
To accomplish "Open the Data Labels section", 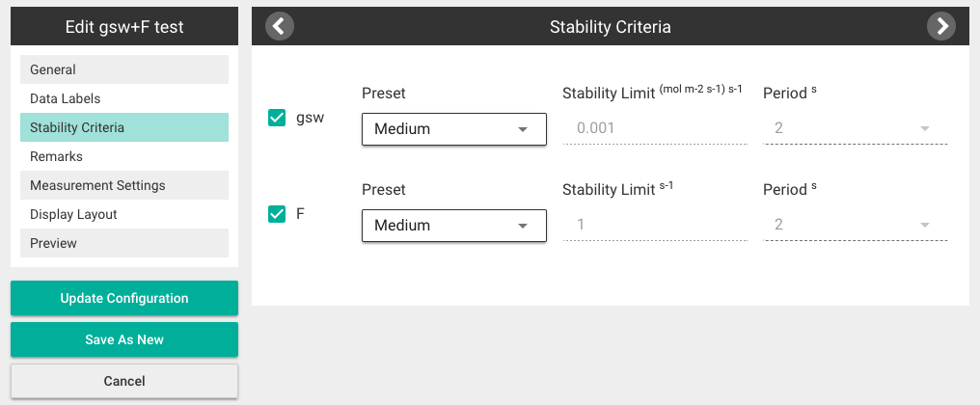I will pos(124,98).
